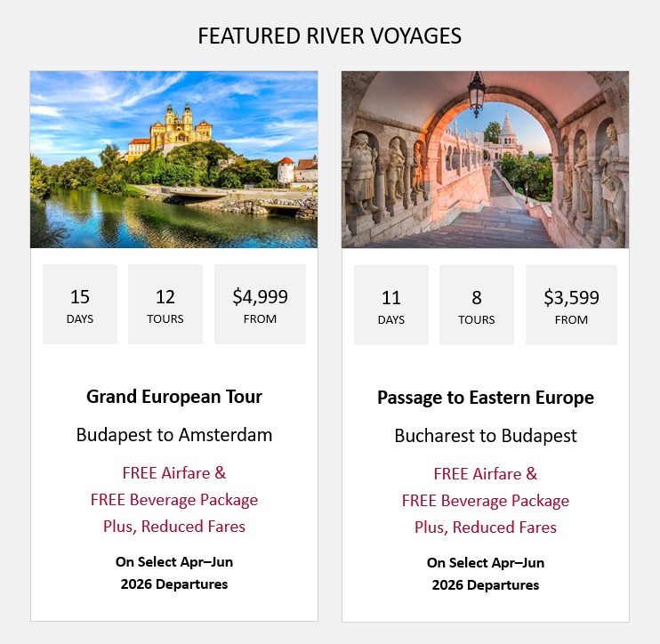Click 2026 Departures text under Grand European Tour

pyautogui.click(x=174, y=584)
